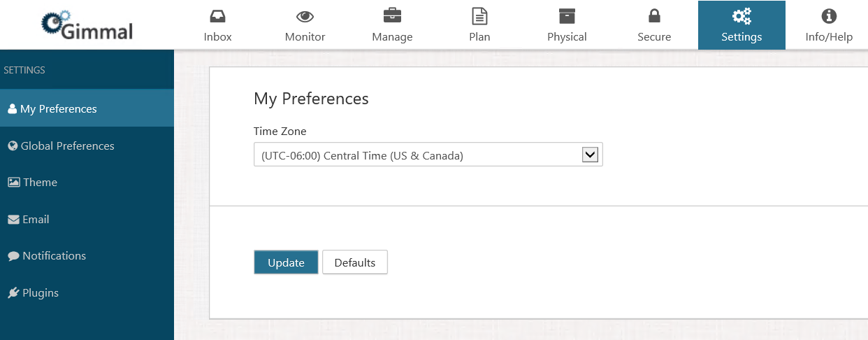Select the Central Time combo box
Screen dimensions: 868x340
pos(428,155)
